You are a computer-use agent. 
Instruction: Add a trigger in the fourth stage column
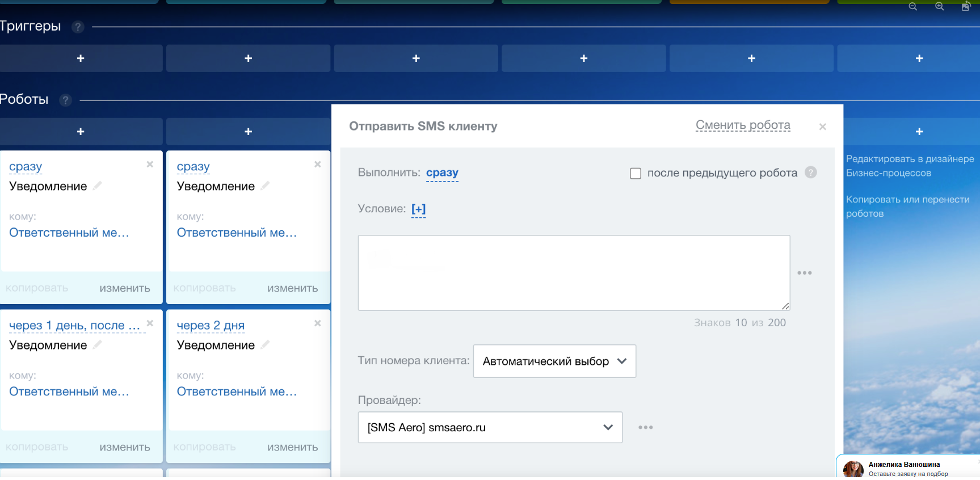(584, 58)
